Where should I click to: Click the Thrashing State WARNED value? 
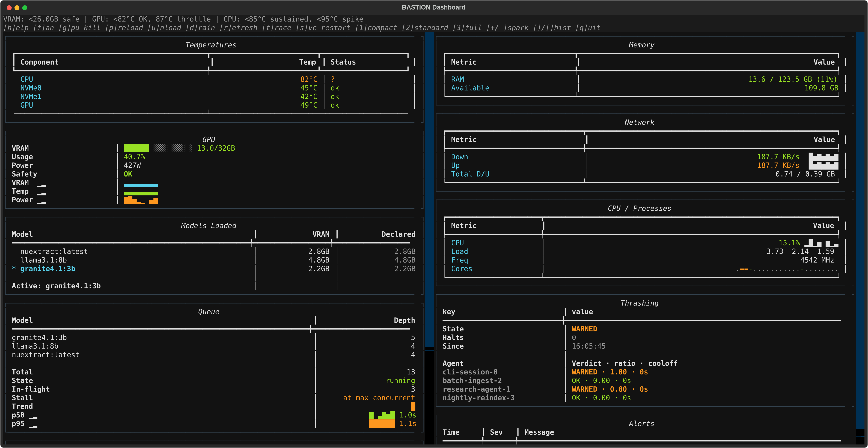click(584, 329)
